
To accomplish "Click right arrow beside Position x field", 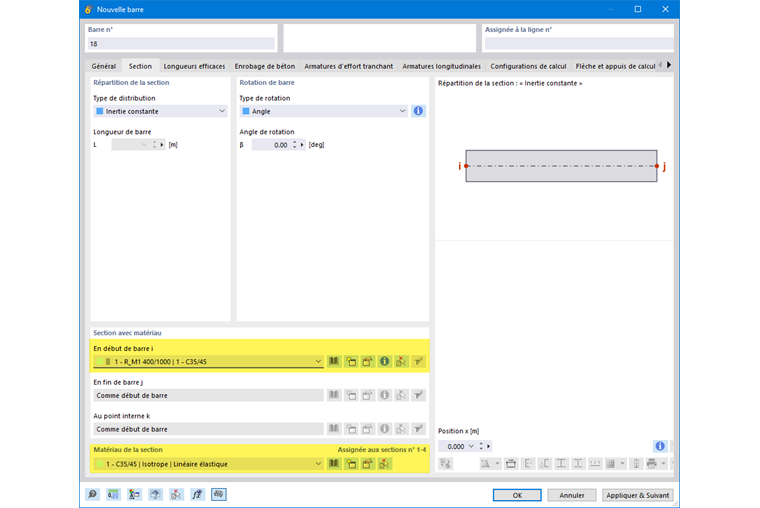I will click(x=489, y=446).
